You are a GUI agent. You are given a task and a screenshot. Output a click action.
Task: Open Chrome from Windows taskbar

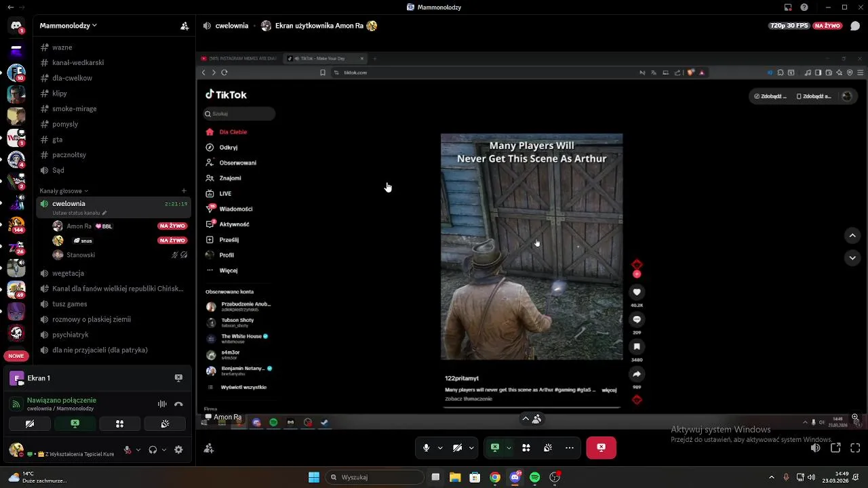coord(495,477)
